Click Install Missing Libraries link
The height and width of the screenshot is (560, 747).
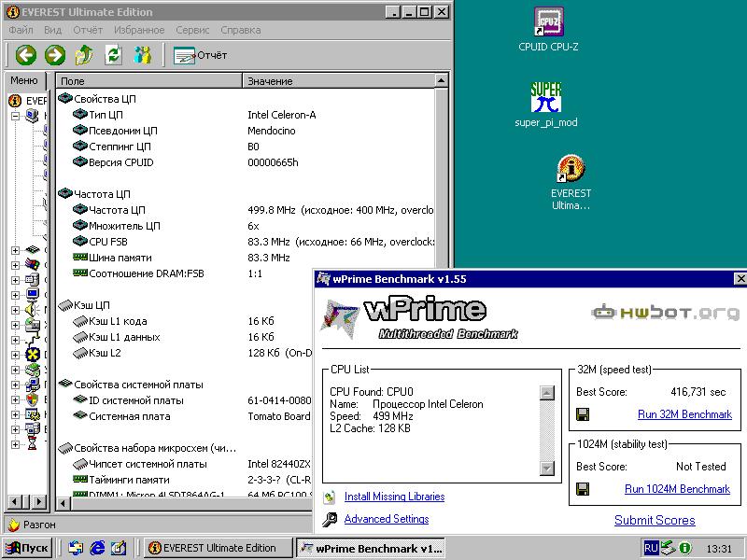point(394,497)
